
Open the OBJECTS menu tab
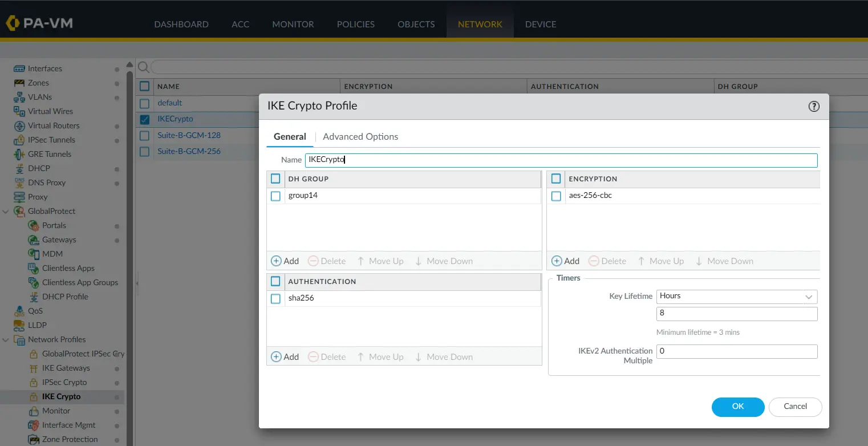[416, 24]
